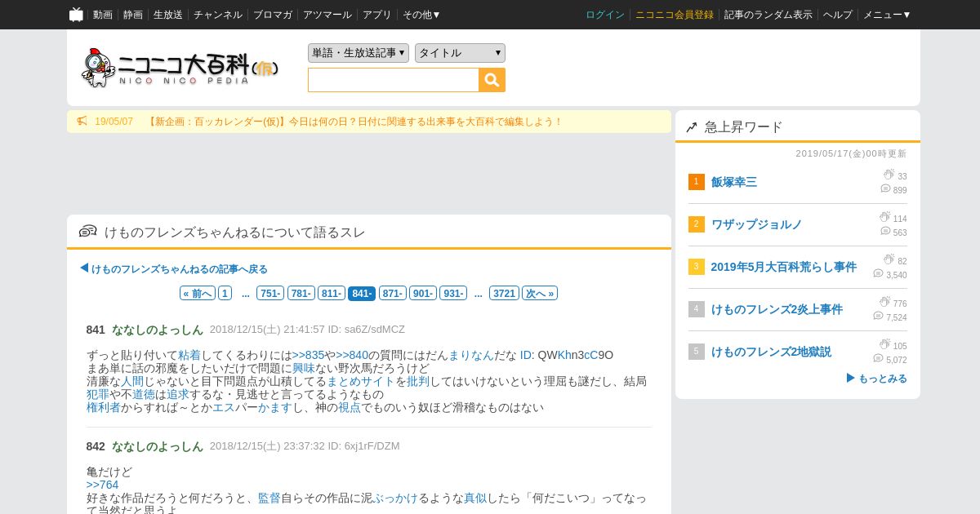980x514 pixels.
Task: Select current page 841-
Action: 362,294
